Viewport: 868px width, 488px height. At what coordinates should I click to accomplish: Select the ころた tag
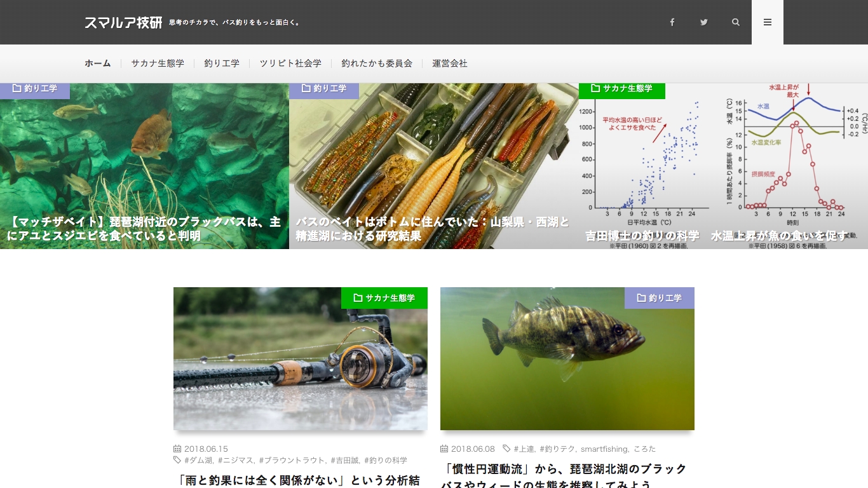click(644, 449)
